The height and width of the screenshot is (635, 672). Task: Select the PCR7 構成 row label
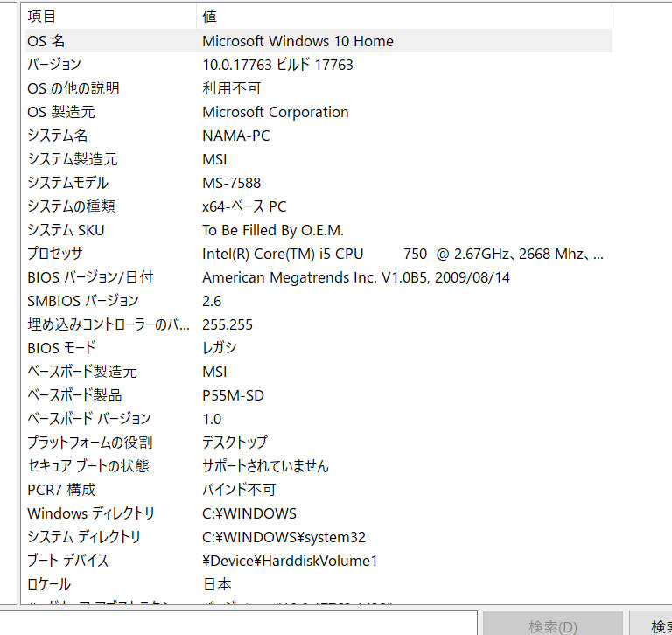coord(61,490)
